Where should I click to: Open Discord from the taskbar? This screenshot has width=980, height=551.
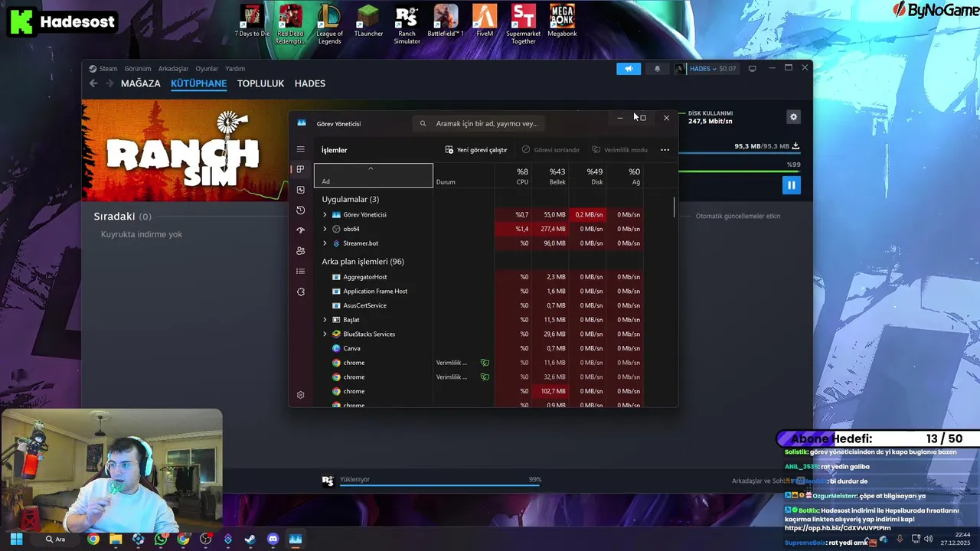(273, 539)
